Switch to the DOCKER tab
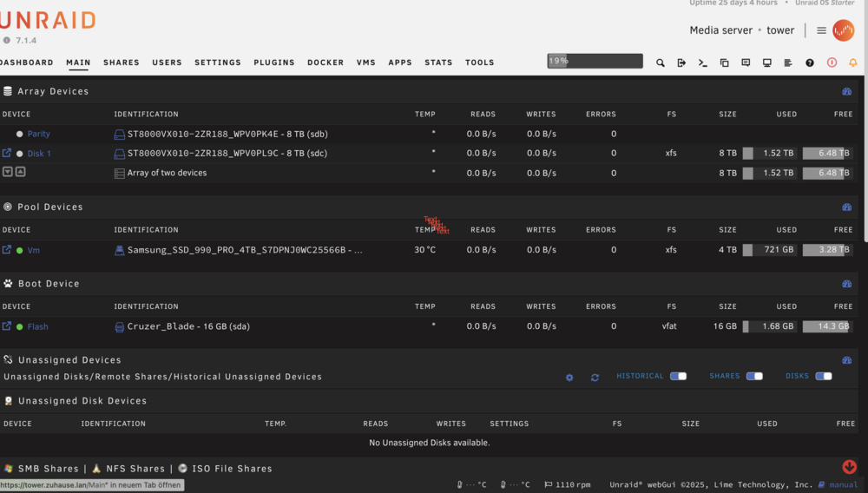868x493 pixels. 325,62
